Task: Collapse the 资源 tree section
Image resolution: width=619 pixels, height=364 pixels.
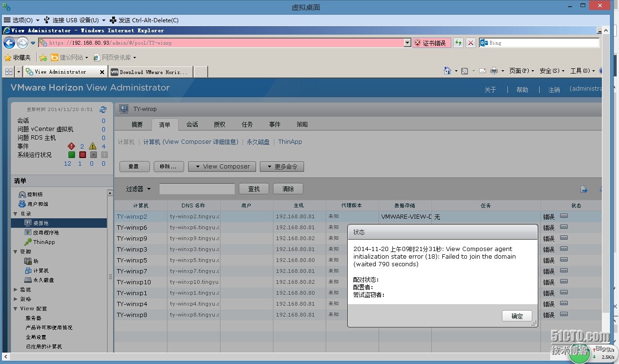Action: tap(15, 252)
